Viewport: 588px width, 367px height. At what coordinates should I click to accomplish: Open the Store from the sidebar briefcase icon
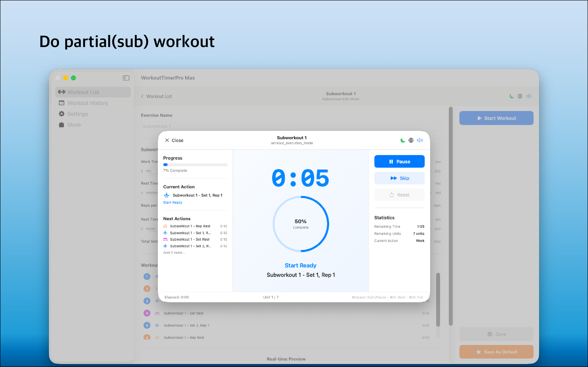(62, 125)
